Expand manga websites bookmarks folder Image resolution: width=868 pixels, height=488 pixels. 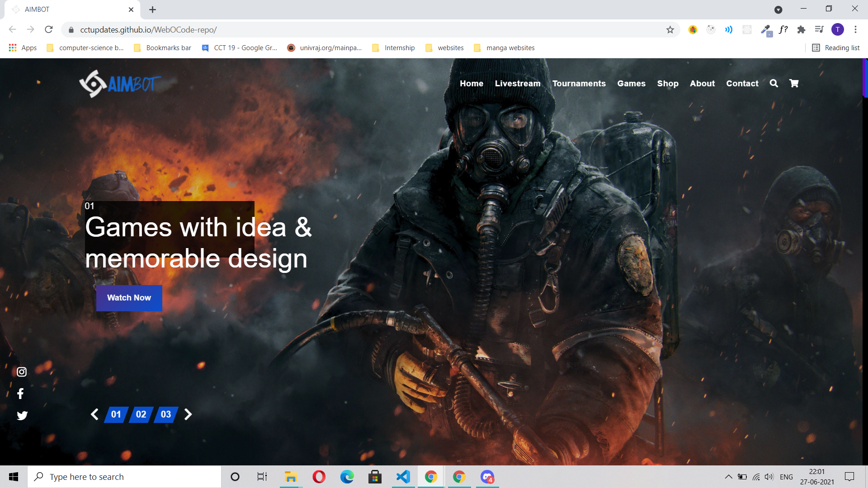pyautogui.click(x=504, y=48)
